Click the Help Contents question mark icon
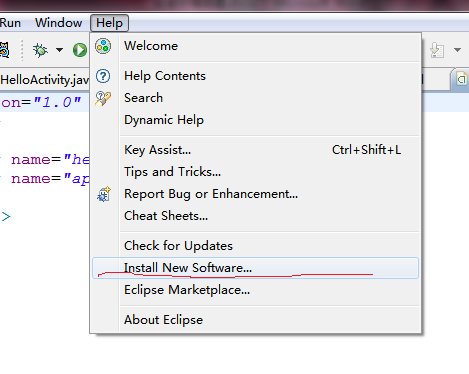This screenshot has width=469, height=374. [103, 76]
